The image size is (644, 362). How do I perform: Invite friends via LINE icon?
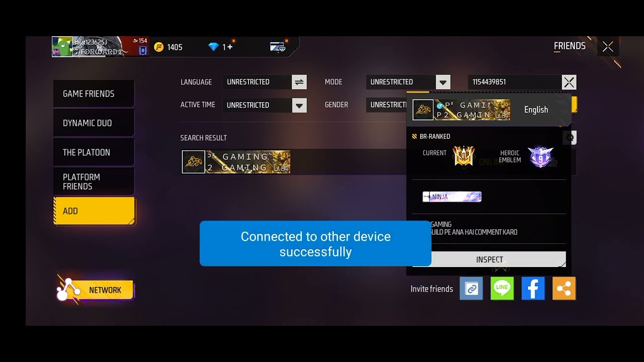(502, 289)
